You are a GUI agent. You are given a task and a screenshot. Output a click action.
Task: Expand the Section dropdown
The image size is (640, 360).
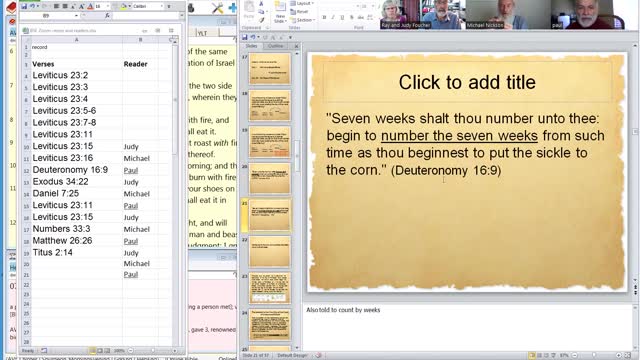point(302,20)
